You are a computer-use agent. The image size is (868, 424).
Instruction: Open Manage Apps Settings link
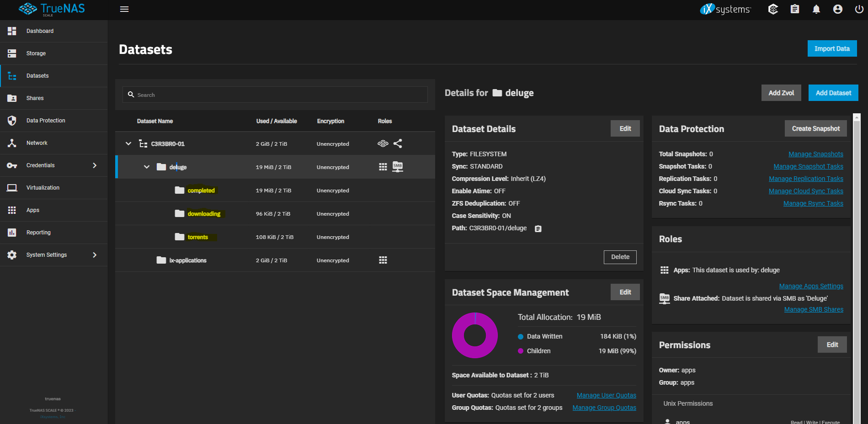point(811,286)
